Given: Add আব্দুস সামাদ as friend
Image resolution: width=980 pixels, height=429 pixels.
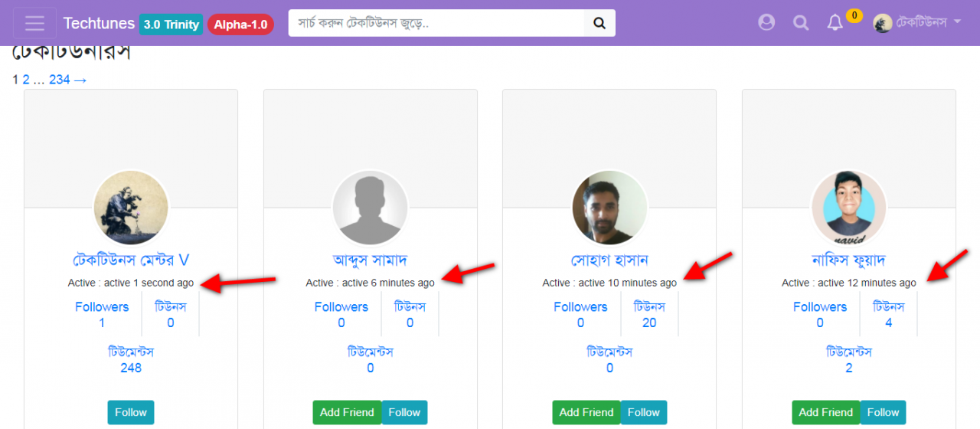Looking at the screenshot, I should point(347,412).
